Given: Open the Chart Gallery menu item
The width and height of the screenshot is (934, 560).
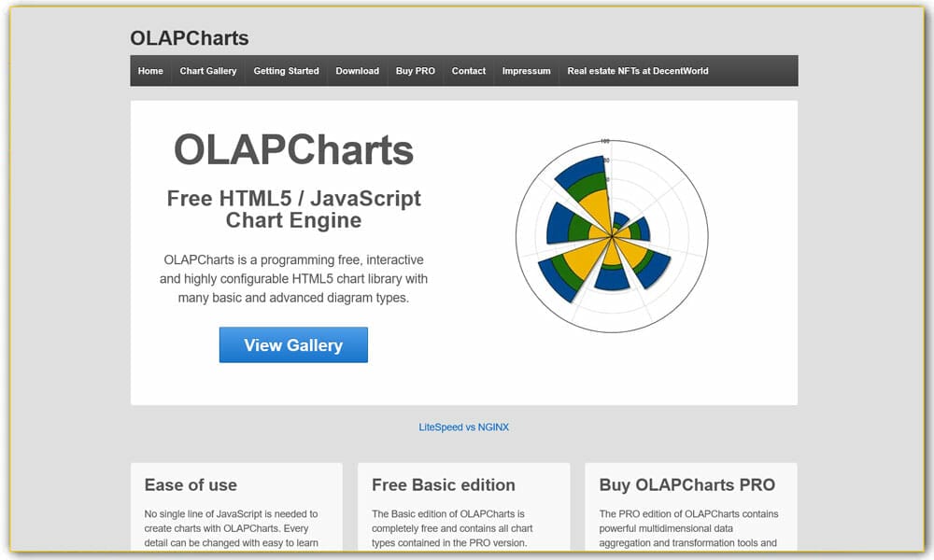Looking at the screenshot, I should point(207,71).
